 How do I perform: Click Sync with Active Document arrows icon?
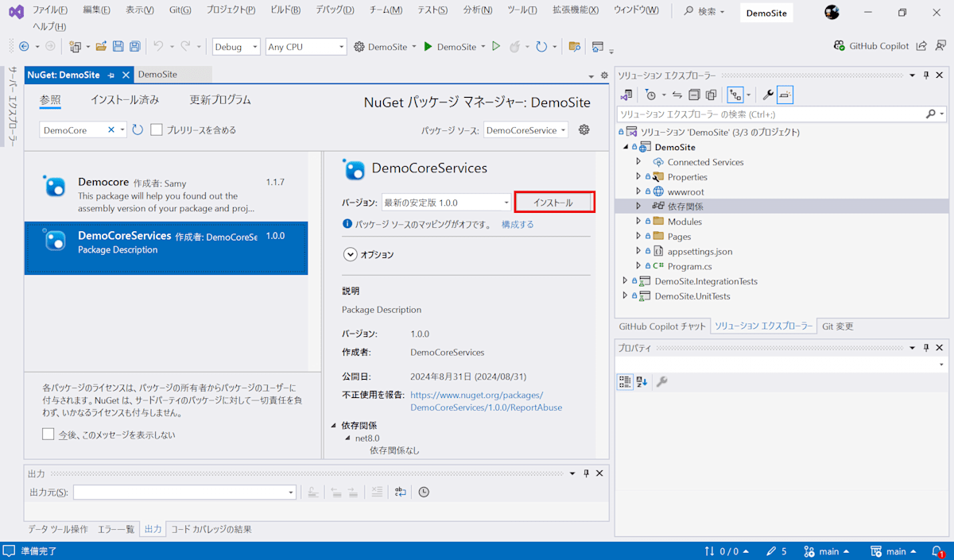coord(677,95)
